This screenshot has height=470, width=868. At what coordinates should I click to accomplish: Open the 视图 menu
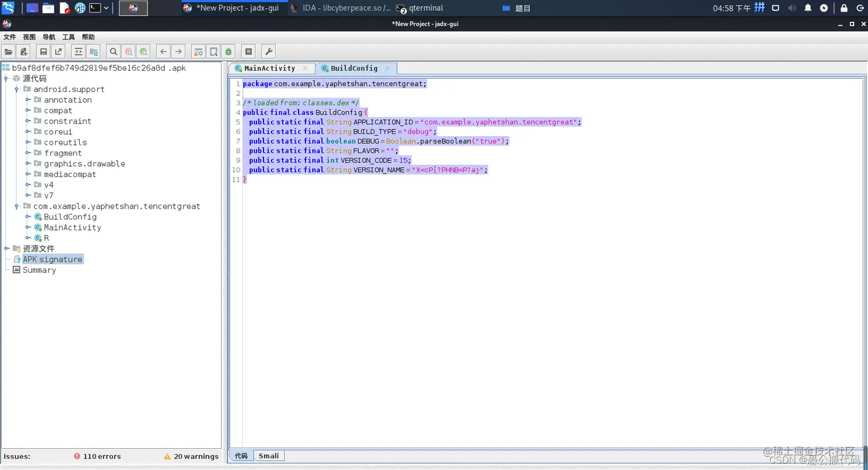(29, 37)
